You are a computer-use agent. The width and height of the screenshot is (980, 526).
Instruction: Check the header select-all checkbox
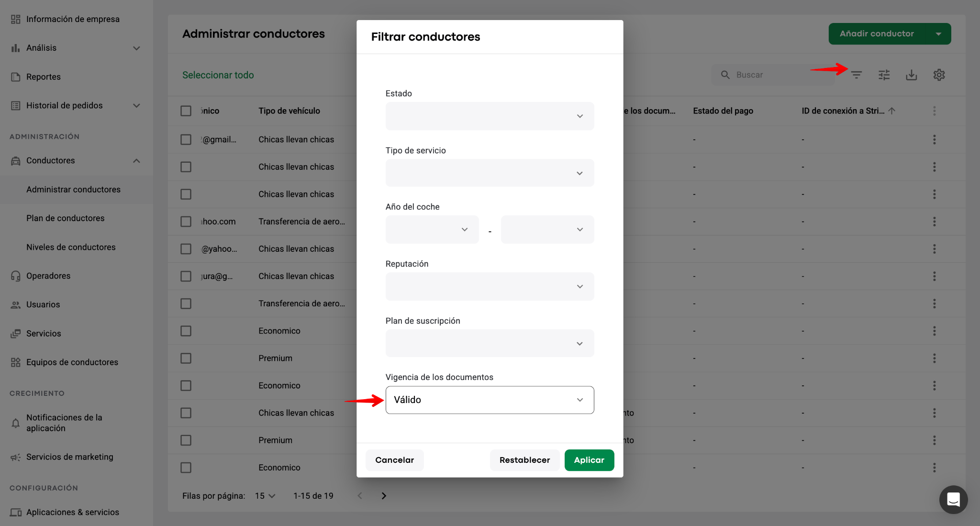click(x=186, y=111)
